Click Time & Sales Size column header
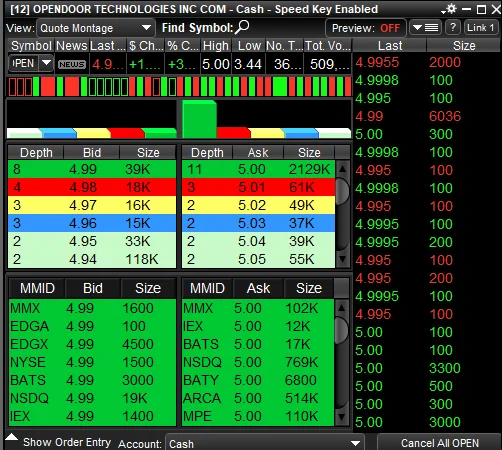Screen dimensions: 502x450 [464, 46]
